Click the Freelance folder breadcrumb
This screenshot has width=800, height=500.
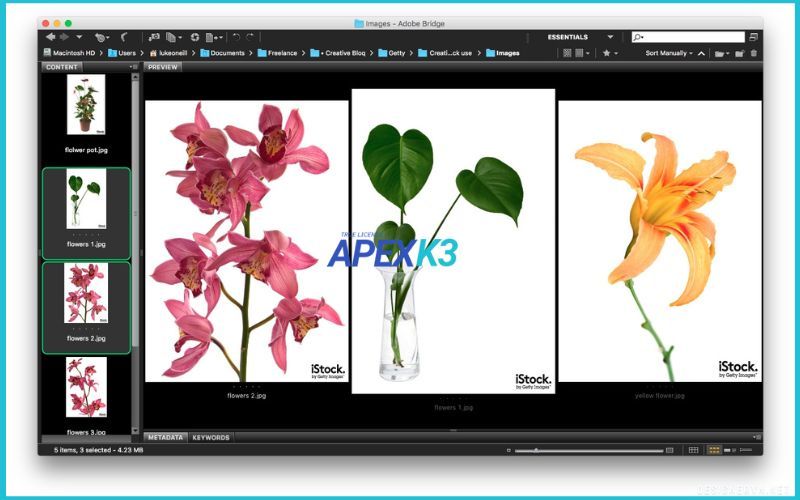point(278,53)
